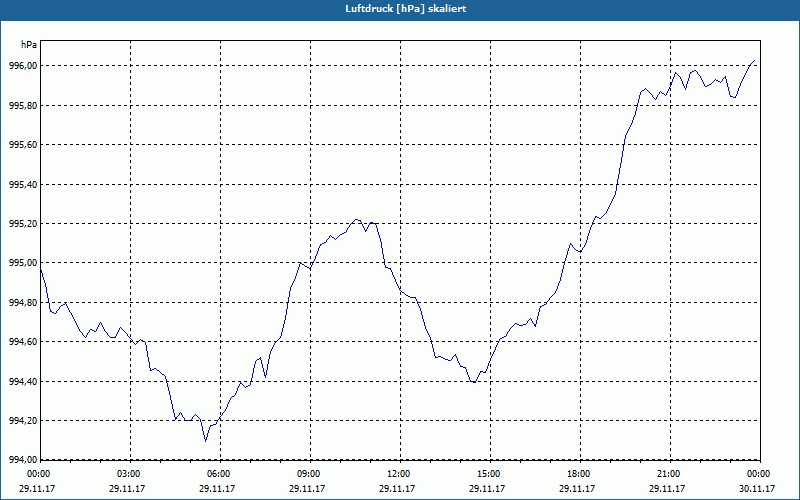Click the 995,60 axis value

click(23, 145)
